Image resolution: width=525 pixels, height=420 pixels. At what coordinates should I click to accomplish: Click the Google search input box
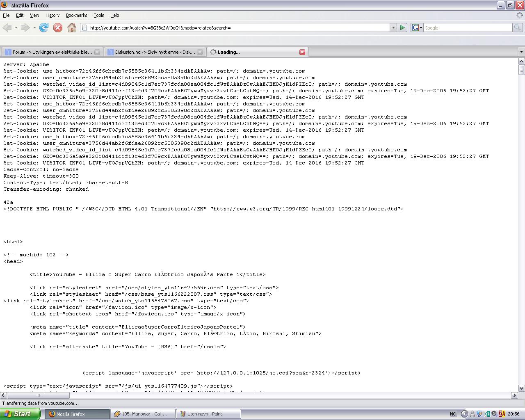click(x=468, y=27)
